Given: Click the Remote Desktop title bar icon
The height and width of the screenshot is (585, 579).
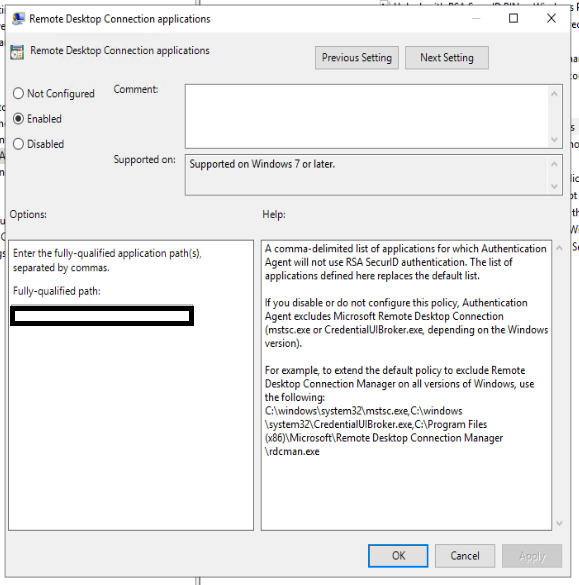Looking at the screenshot, I should click(x=18, y=19).
